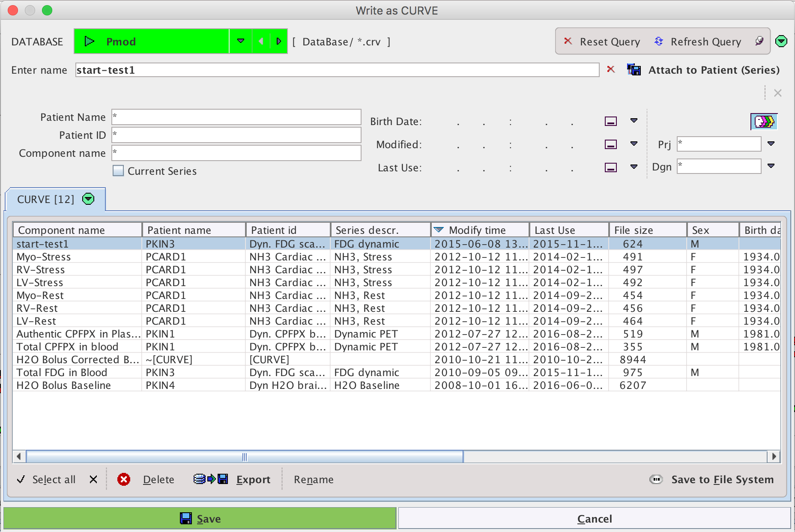
Task: Sort by Last Use column header
Action: click(x=569, y=230)
